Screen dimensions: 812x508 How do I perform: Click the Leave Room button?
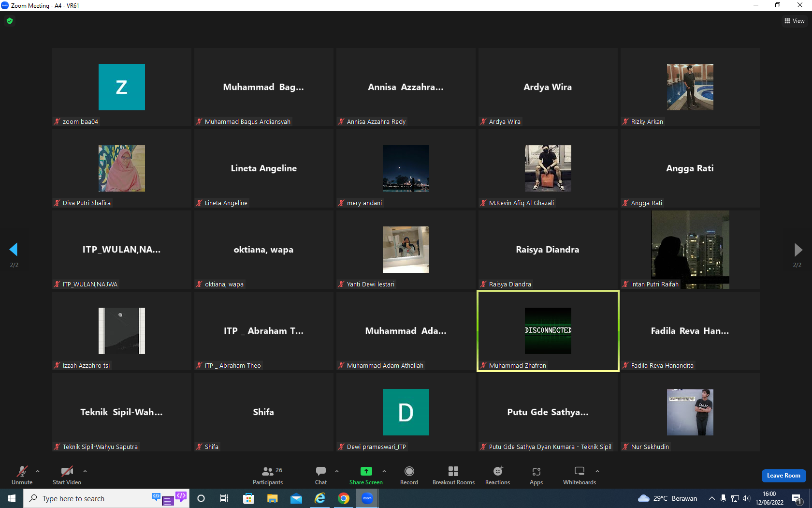tap(783, 476)
